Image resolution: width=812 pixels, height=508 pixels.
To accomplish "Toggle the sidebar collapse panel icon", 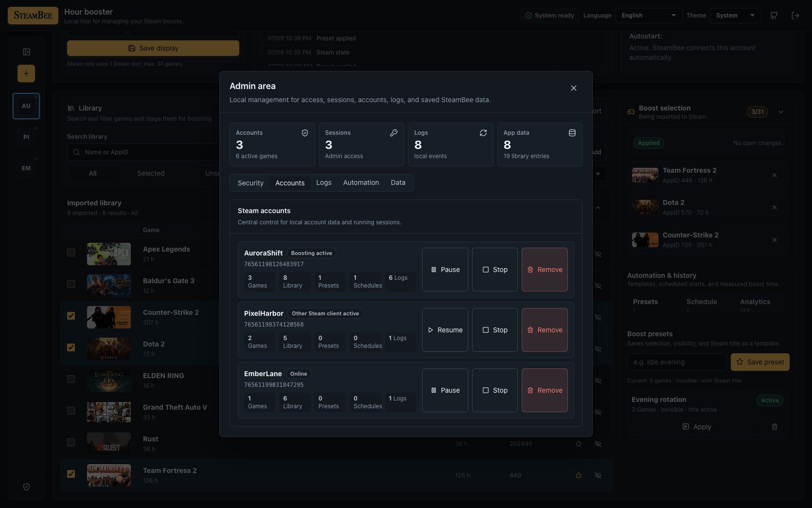I will coord(26,52).
